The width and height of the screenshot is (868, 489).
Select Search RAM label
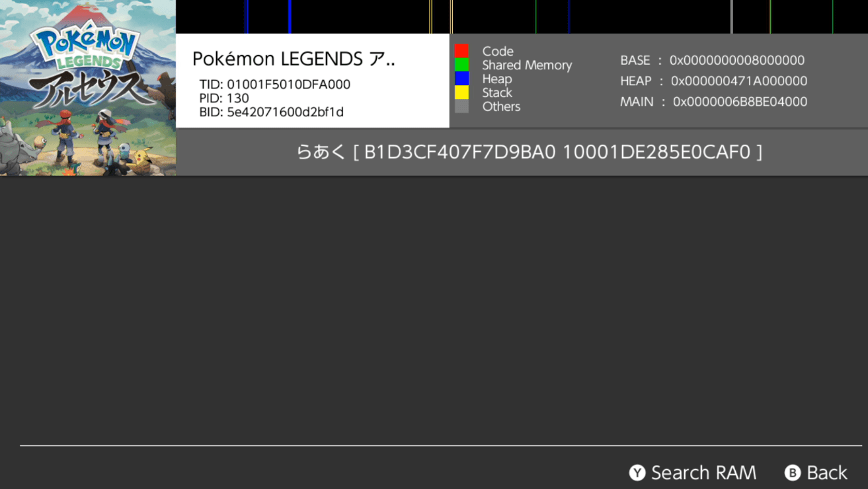(703, 472)
